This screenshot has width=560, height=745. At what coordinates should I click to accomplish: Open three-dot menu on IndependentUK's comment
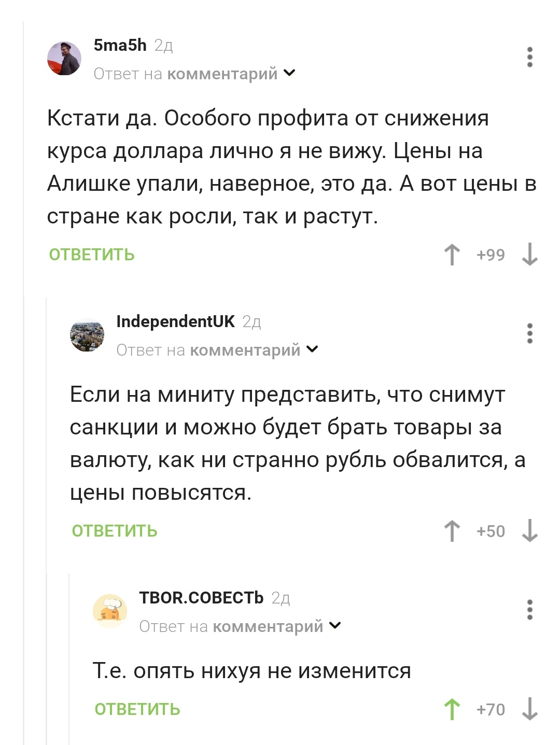(529, 333)
